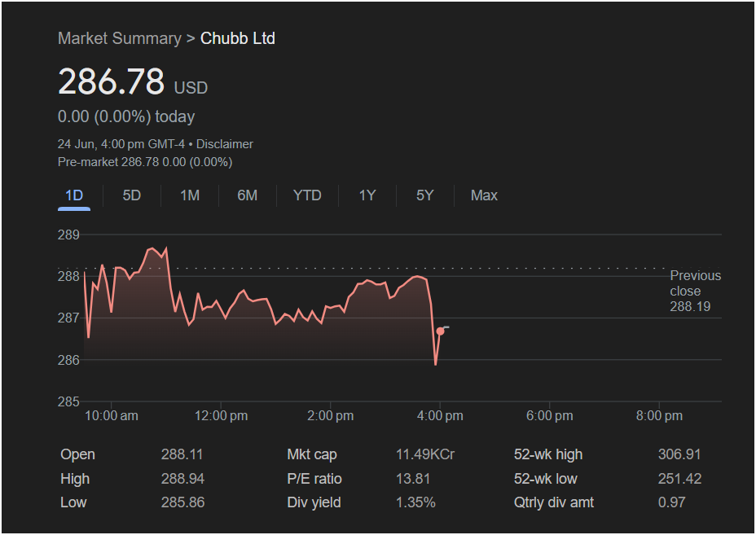Viewport: 756px width, 535px height.
Task: Open the Disclaimer link
Action: pyautogui.click(x=225, y=144)
